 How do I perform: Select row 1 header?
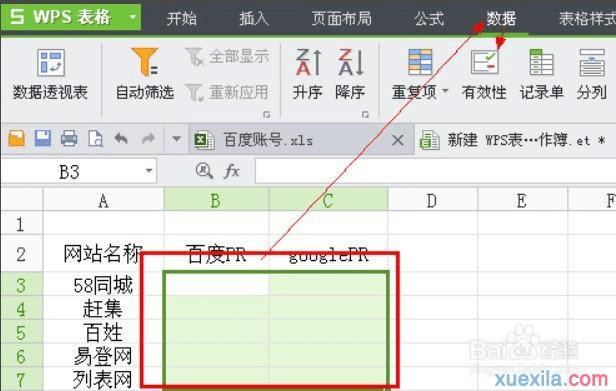[21, 224]
